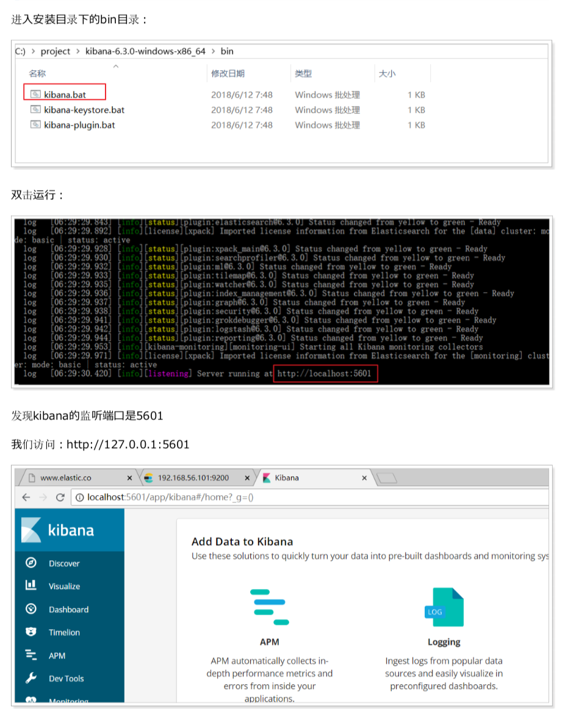This screenshot has width=576, height=728.
Task: Click browser forward arrow
Action: (43, 498)
